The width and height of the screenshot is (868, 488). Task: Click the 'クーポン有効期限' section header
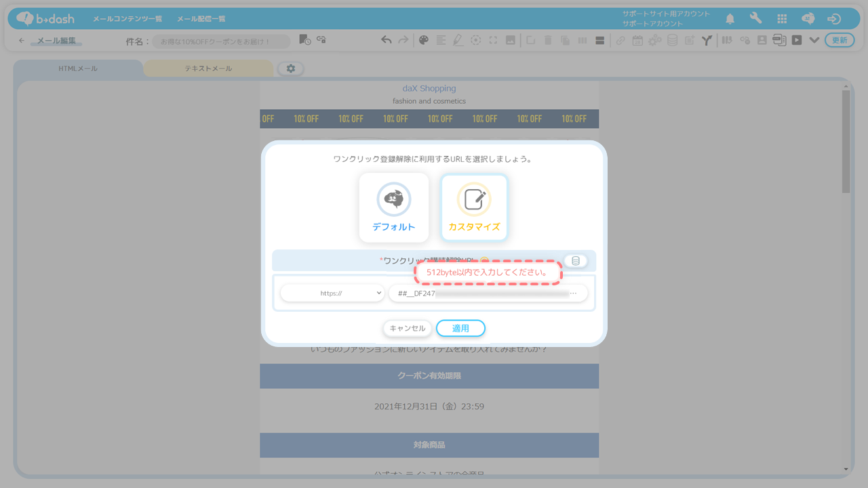tap(429, 375)
